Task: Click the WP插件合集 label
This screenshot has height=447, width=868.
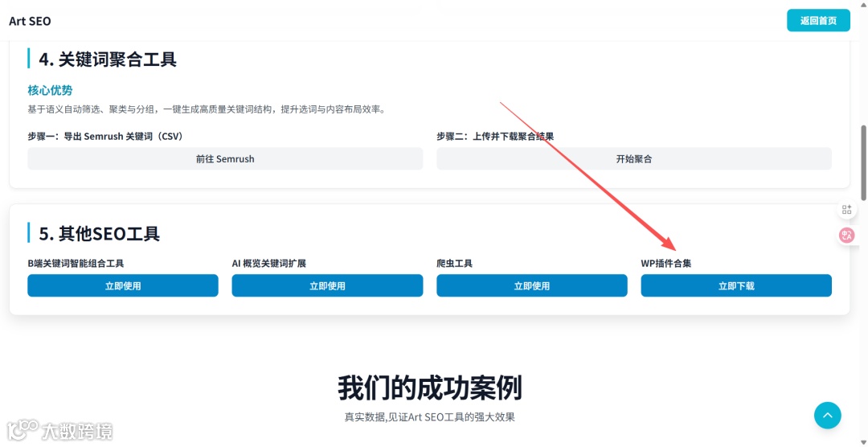Action: (666, 264)
